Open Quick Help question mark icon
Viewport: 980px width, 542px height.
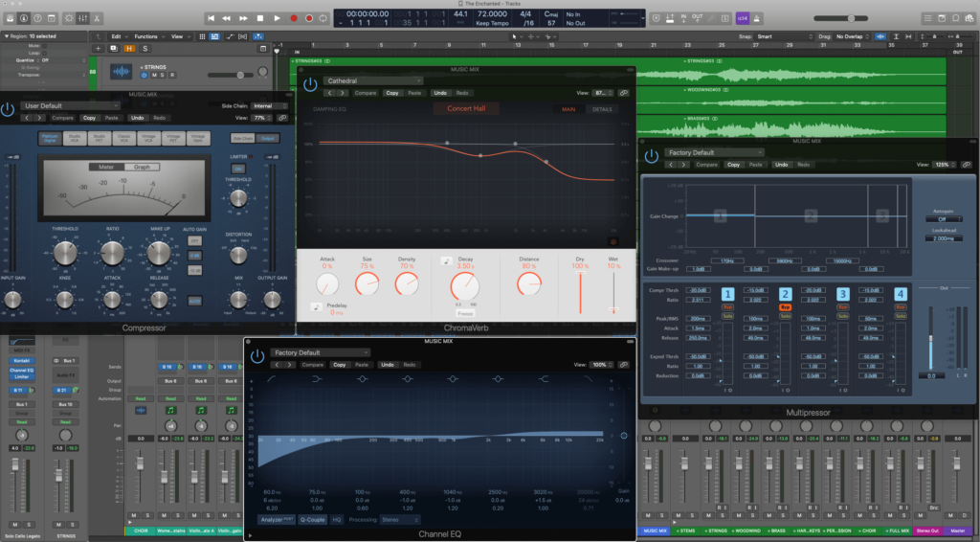tap(37, 18)
